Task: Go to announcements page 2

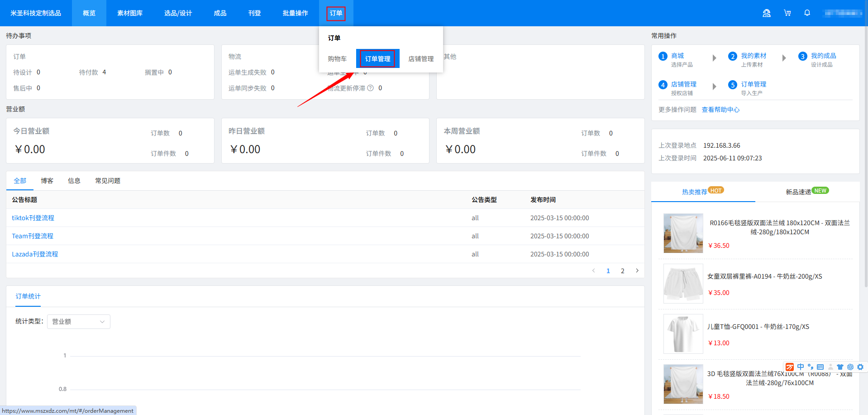Action: (x=622, y=270)
